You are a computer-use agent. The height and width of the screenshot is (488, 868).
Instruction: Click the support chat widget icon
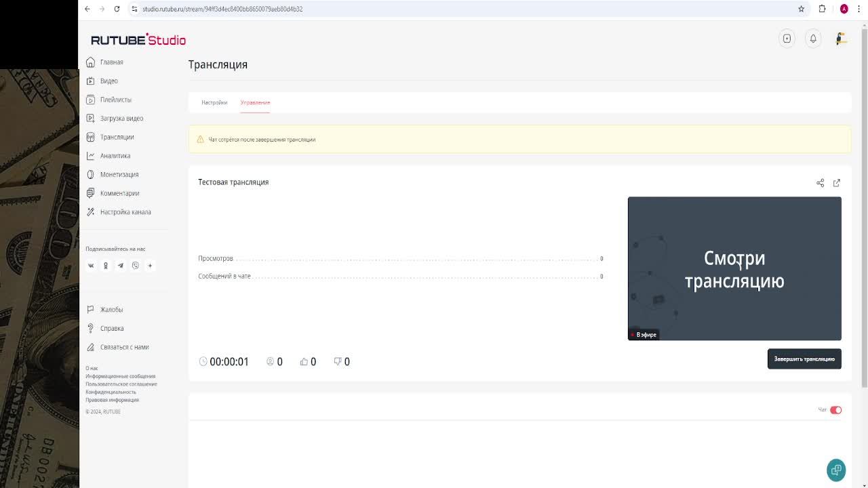[836, 470]
